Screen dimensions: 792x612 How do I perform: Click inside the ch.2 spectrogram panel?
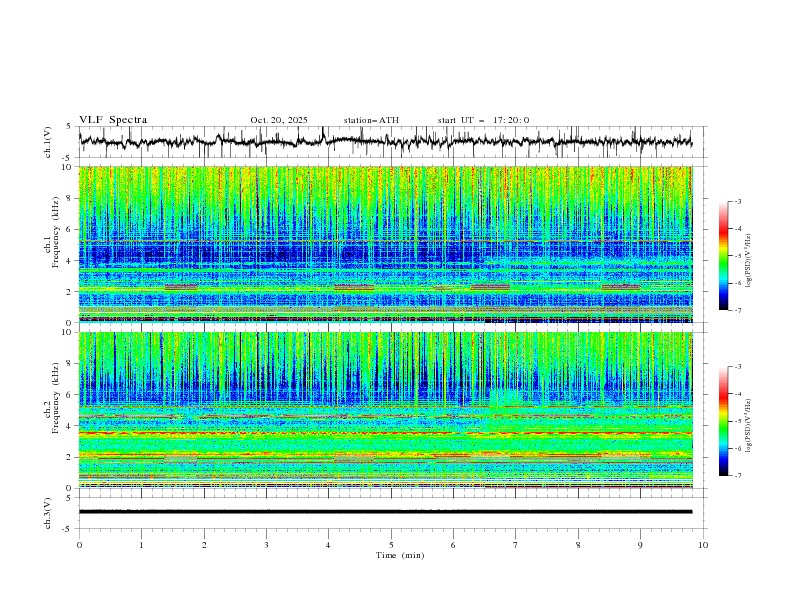pos(385,410)
